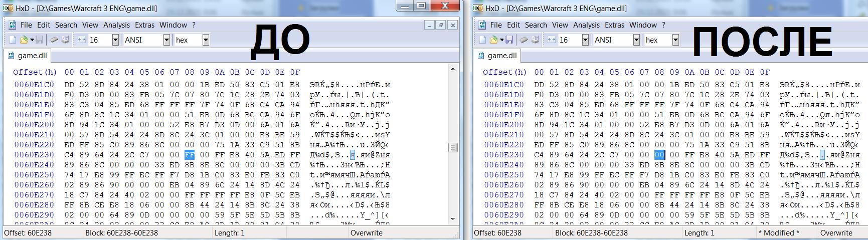Click bytes-per-row width icon in left window
The width and height of the screenshot is (868, 240).
point(82,40)
